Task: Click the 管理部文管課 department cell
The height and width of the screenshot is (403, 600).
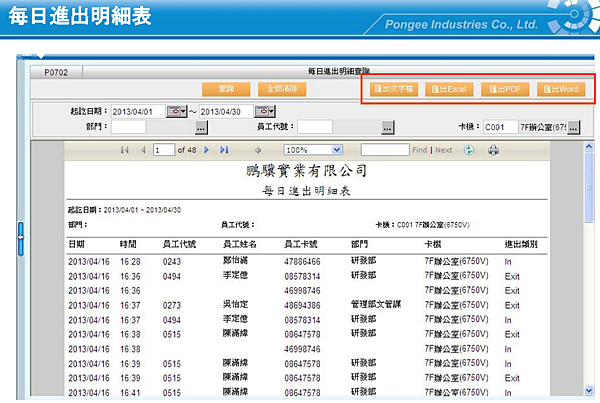Action: coord(376,304)
